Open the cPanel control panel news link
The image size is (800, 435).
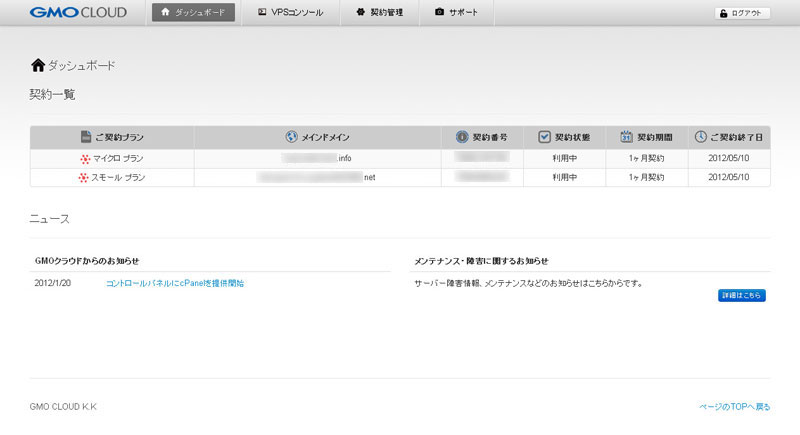(x=175, y=284)
